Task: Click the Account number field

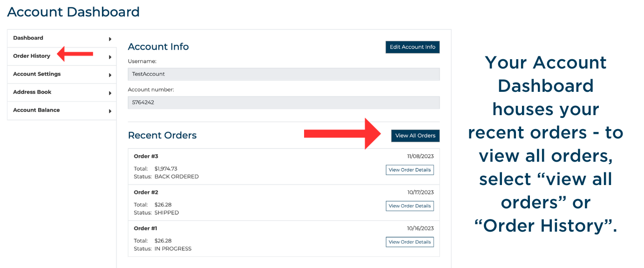Action: point(284,103)
